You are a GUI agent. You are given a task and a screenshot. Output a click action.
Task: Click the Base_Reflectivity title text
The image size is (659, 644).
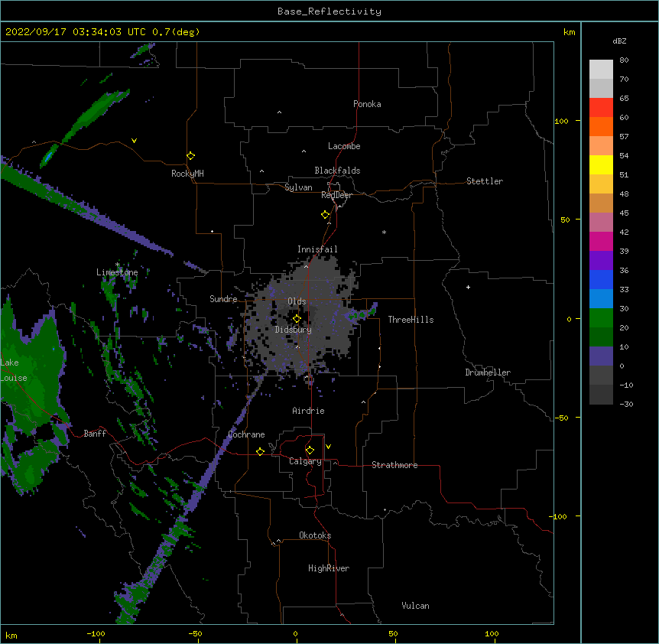point(329,11)
